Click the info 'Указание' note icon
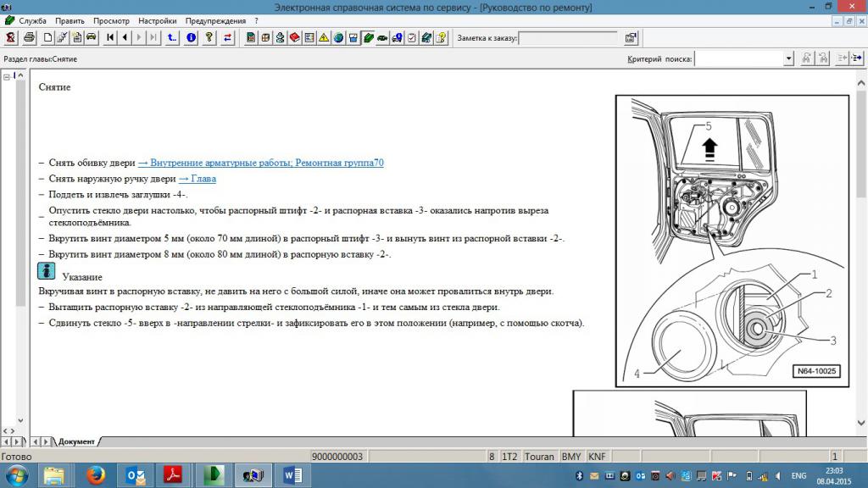 (x=46, y=271)
